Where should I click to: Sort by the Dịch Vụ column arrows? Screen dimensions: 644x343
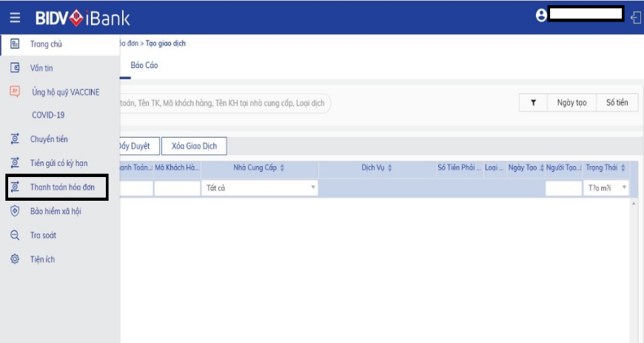point(390,168)
